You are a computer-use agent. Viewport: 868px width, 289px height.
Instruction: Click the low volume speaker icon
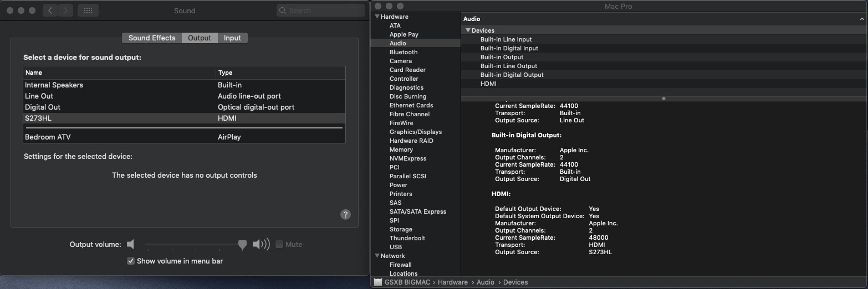pyautogui.click(x=130, y=244)
